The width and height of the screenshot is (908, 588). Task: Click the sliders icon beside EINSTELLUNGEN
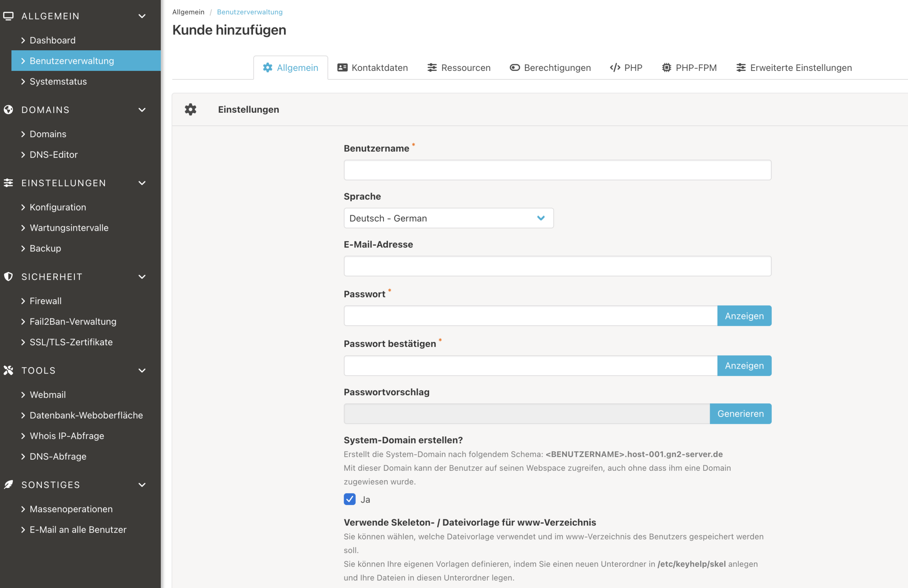click(9, 183)
